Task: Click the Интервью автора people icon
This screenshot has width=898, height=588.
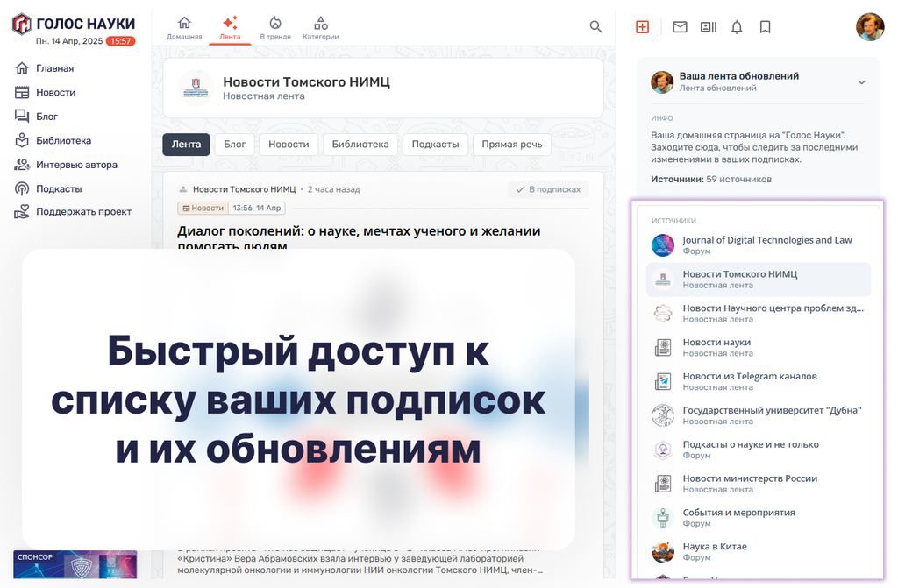Action: 22,165
